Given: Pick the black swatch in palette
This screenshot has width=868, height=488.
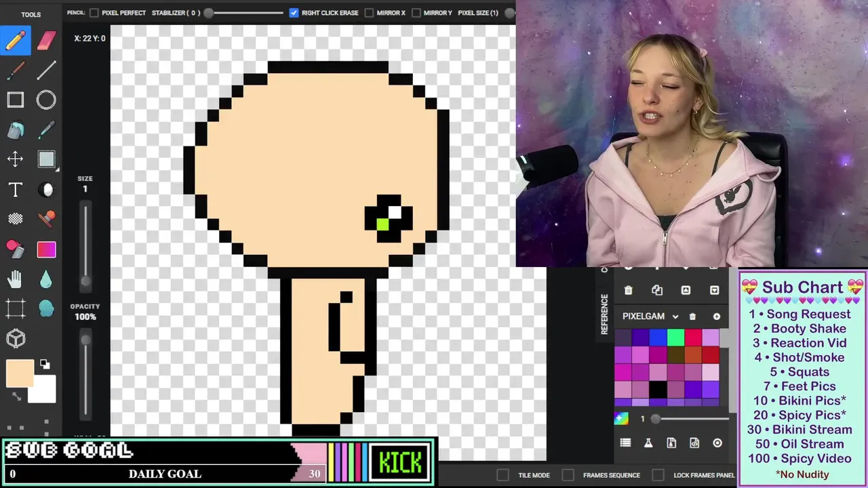Looking at the screenshot, I should (658, 390).
